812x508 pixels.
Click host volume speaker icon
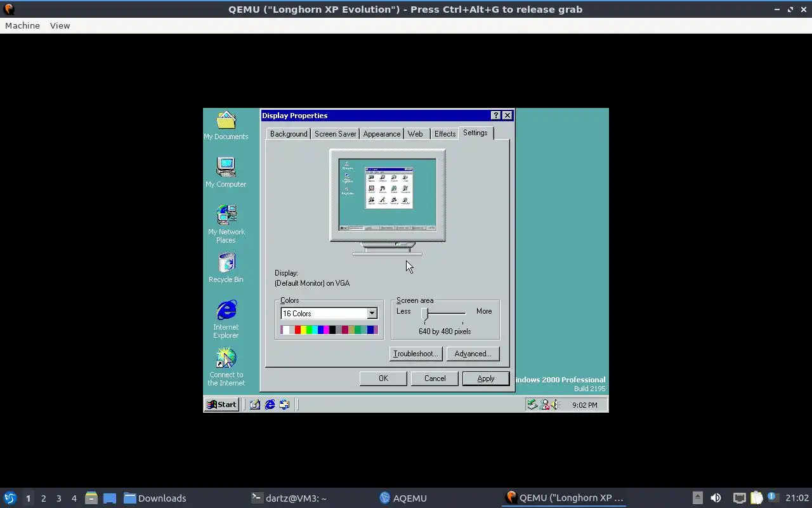(716, 498)
